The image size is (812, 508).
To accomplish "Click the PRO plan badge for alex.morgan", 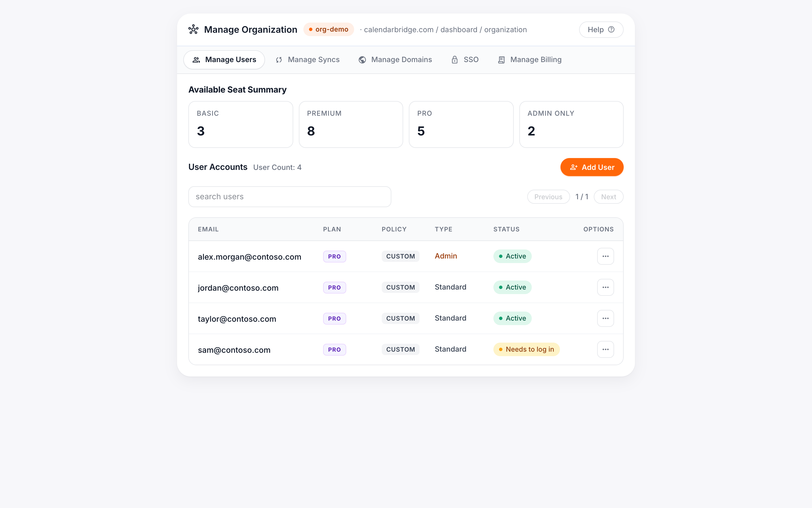I will [x=334, y=256].
